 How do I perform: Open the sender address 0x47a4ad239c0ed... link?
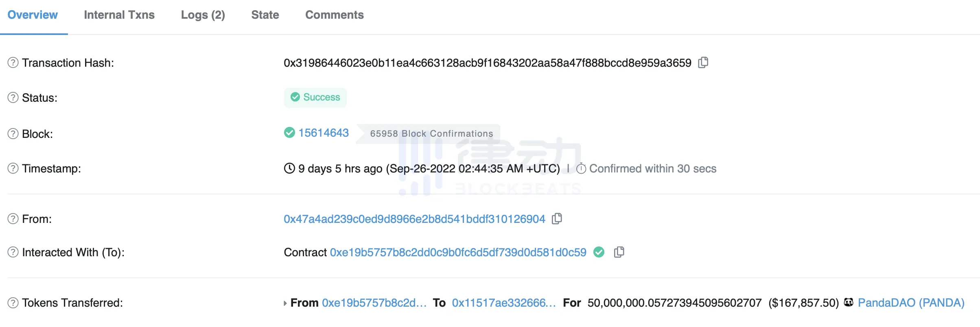(414, 219)
